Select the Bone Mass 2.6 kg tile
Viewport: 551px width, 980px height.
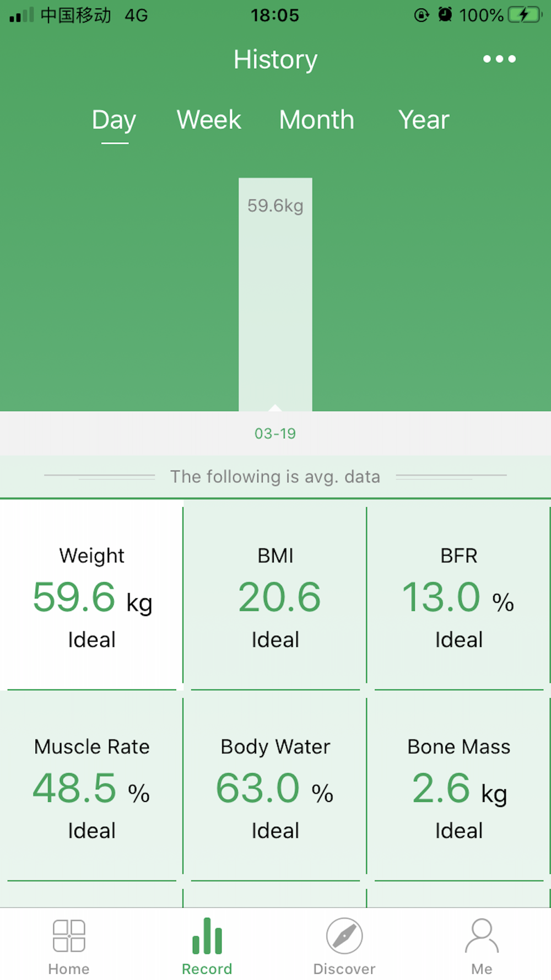458,787
